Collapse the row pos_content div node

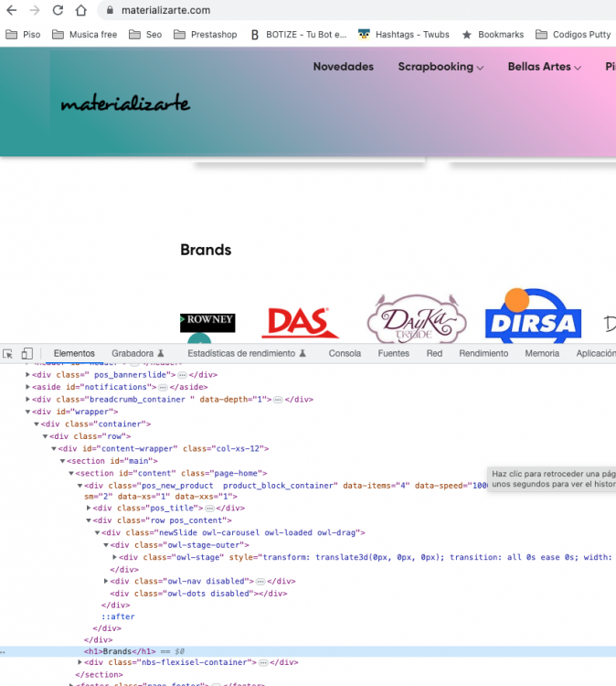pyautogui.click(x=89, y=520)
